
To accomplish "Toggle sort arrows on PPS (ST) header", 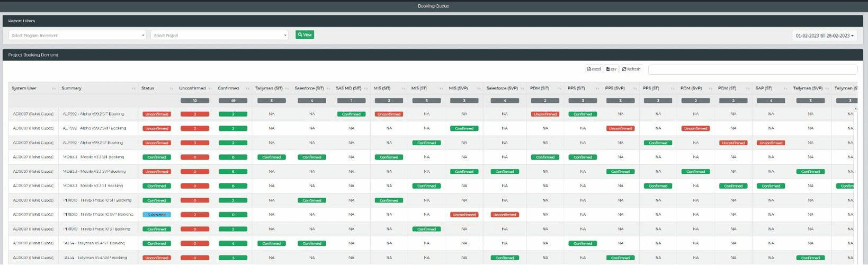I will [673, 89].
